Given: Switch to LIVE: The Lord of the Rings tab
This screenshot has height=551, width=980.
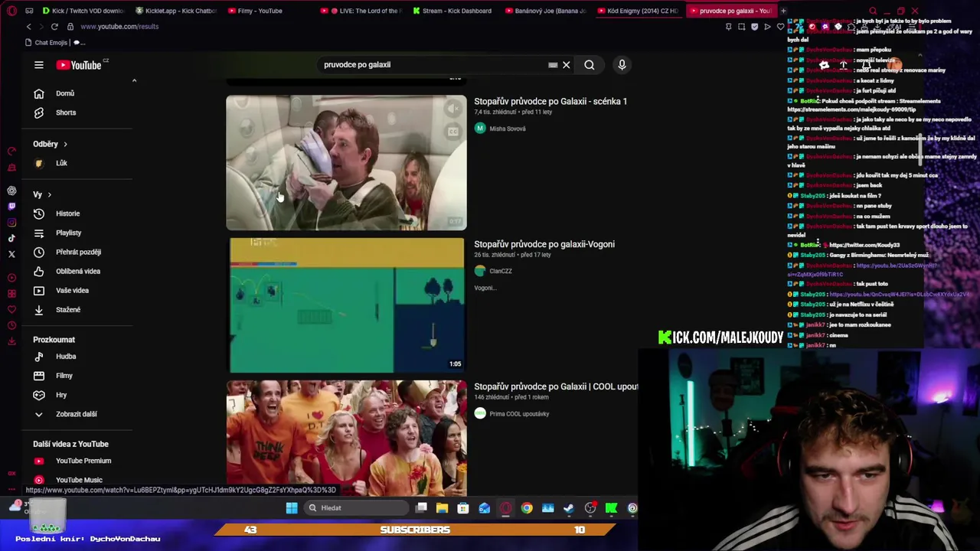Looking at the screenshot, I should [x=361, y=11].
